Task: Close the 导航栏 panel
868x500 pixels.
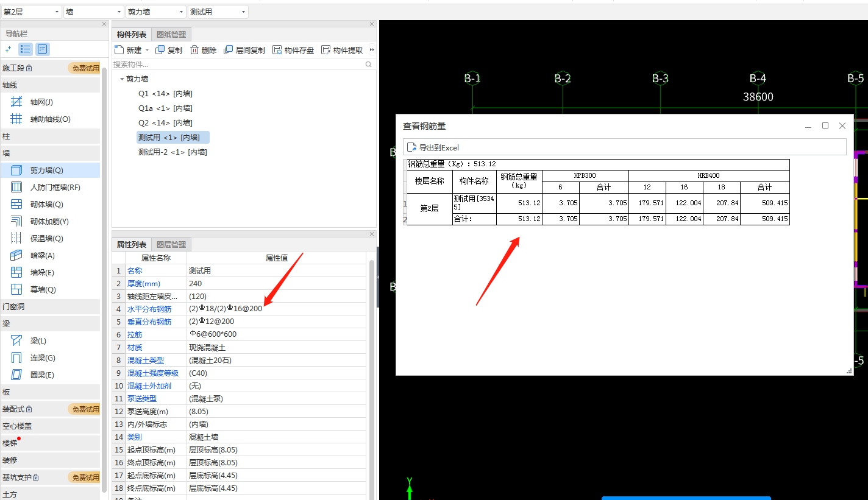Action: coord(104,24)
